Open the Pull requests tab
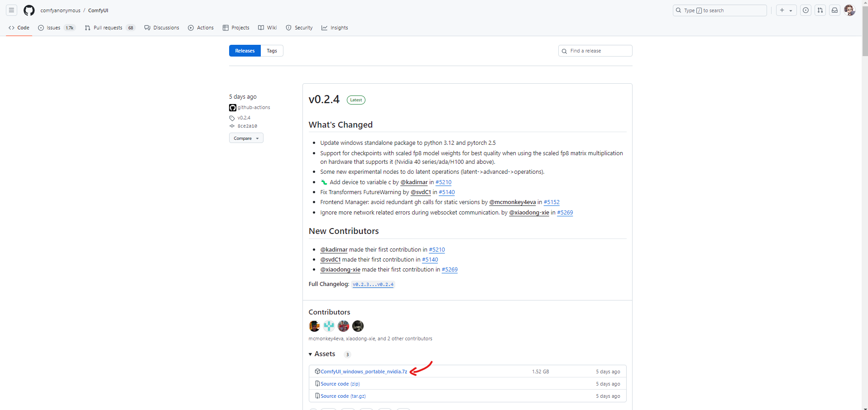 pyautogui.click(x=110, y=28)
